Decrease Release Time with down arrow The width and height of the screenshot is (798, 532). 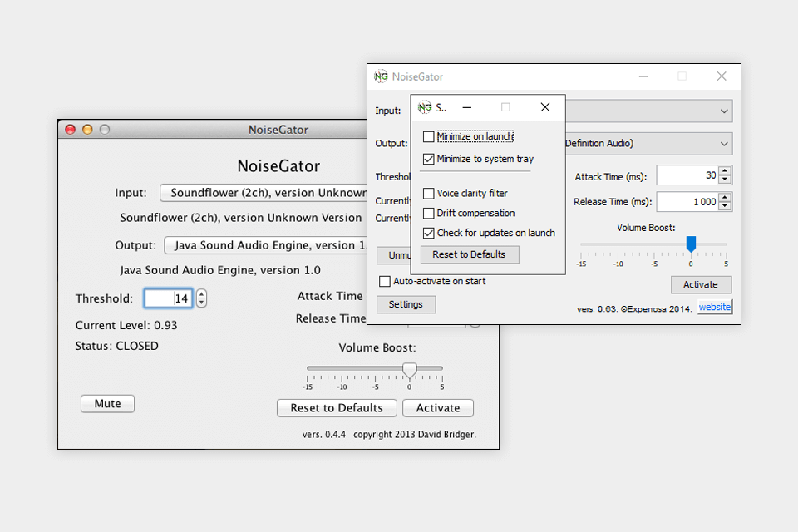pyautogui.click(x=725, y=205)
